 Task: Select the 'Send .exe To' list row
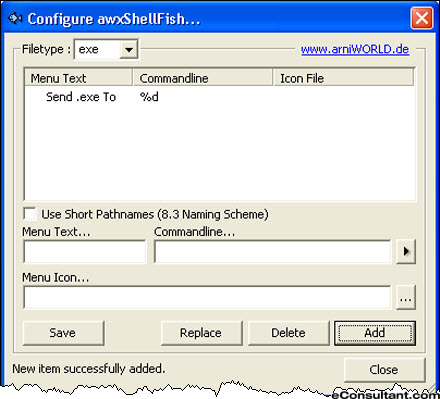81,97
